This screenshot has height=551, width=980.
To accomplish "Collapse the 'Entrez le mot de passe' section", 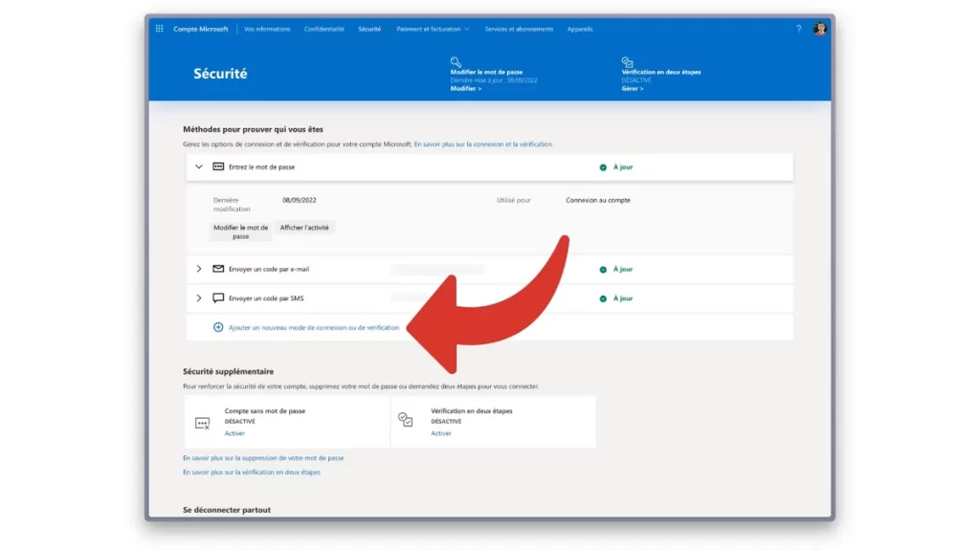I will click(199, 166).
